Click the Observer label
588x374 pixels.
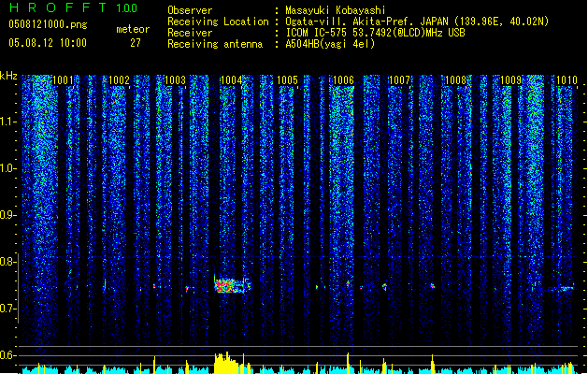[190, 10]
